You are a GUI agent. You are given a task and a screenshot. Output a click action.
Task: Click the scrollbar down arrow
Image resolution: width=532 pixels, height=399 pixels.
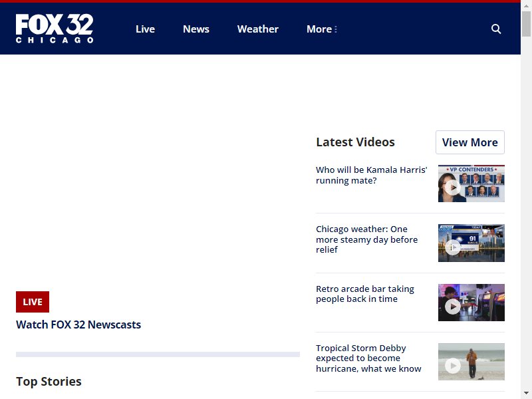click(526, 394)
